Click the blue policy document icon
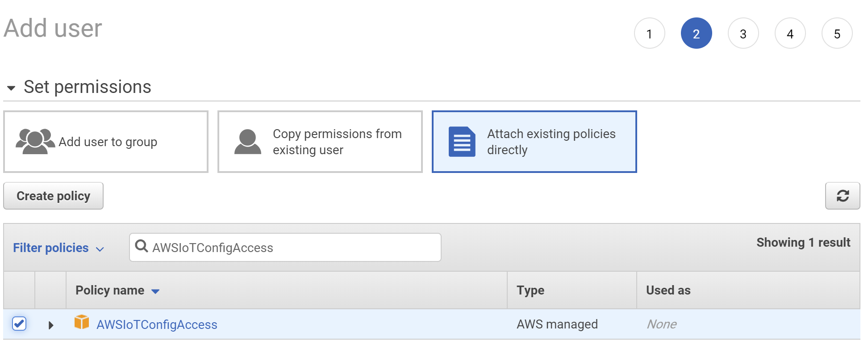Image resolution: width=868 pixels, height=345 pixels. [462, 142]
